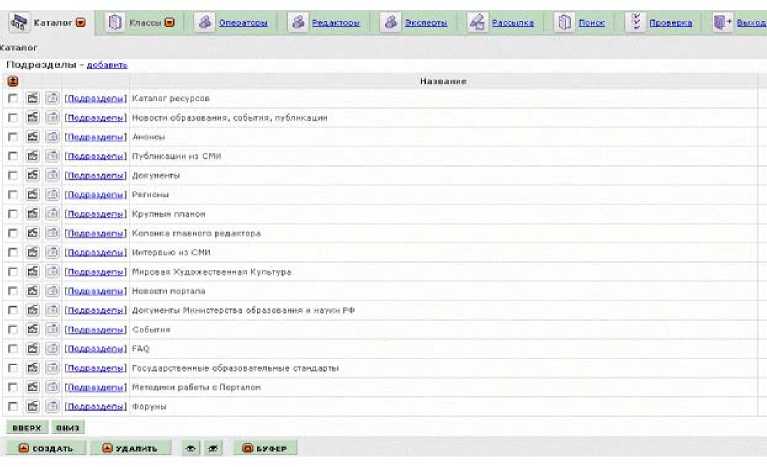Click the properties icon for Каталог ресурсов
This screenshot has height=467, width=767.
click(x=52, y=98)
